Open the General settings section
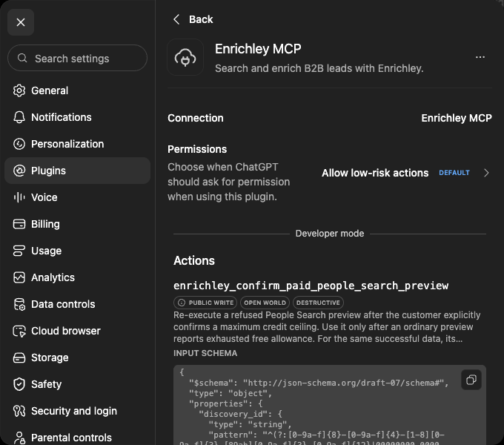 pyautogui.click(x=78, y=90)
